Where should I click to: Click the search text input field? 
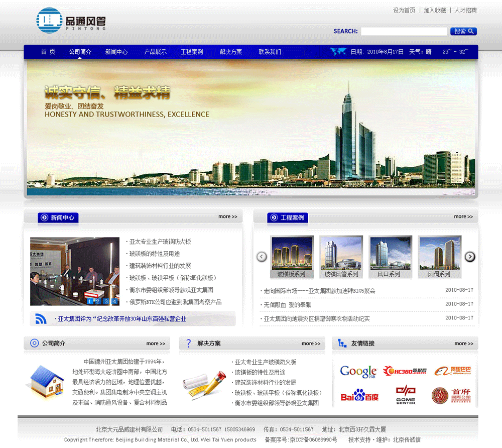coord(404,31)
